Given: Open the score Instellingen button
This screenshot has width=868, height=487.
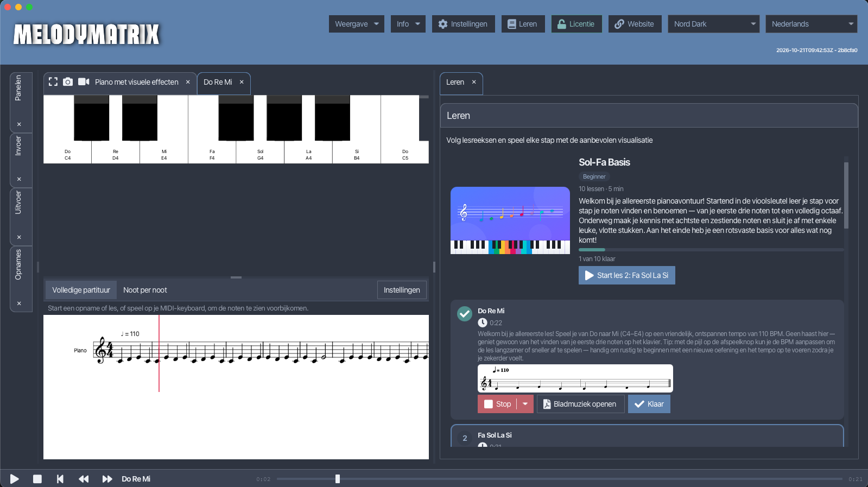Looking at the screenshot, I should point(402,290).
